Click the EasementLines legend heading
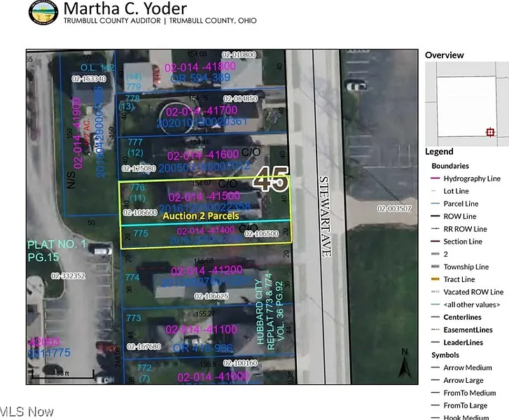 (x=468, y=330)
